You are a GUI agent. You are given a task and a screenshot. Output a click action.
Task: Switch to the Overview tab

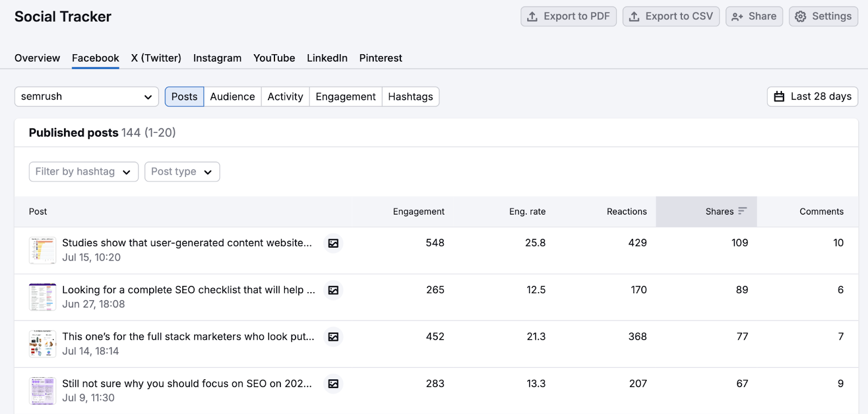pos(37,58)
